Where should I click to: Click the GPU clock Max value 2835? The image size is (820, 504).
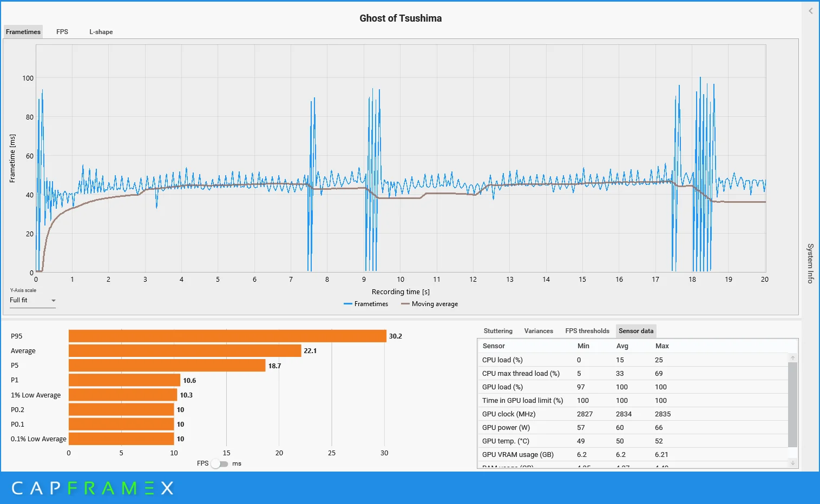pyautogui.click(x=662, y=414)
